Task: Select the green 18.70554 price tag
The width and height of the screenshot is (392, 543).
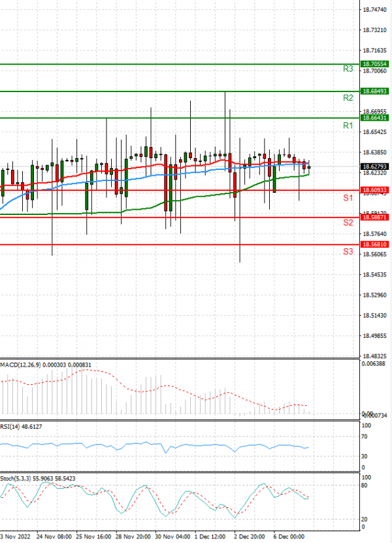Action: click(x=374, y=64)
